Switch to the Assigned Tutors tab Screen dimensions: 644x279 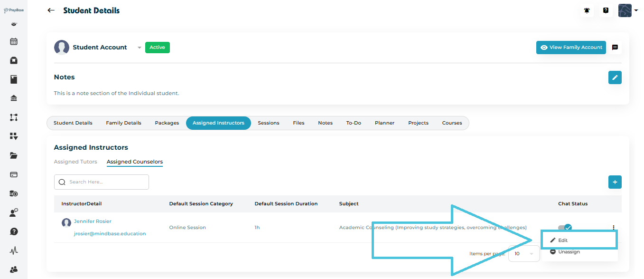point(75,162)
